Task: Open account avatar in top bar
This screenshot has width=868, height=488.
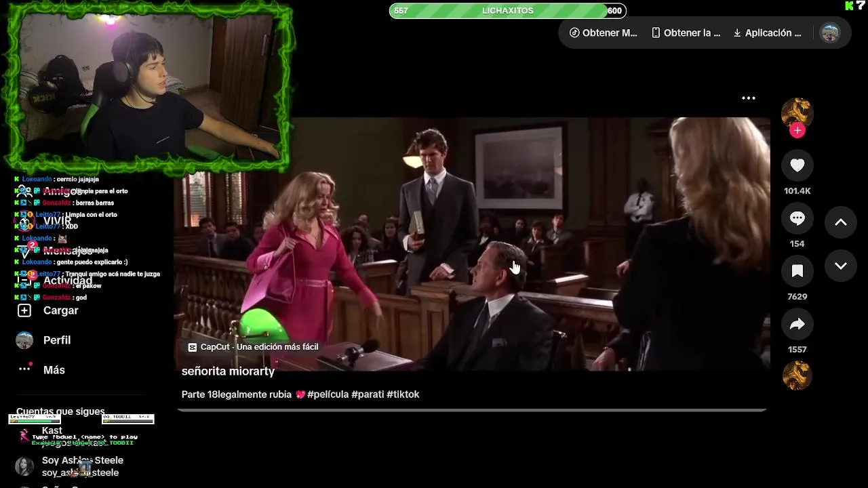Action: (830, 33)
